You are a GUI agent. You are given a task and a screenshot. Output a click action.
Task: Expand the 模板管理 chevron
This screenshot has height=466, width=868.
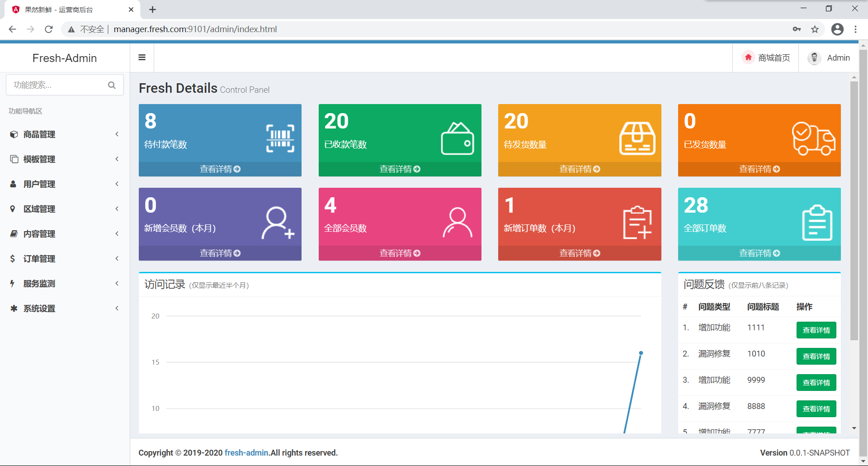[x=117, y=159]
